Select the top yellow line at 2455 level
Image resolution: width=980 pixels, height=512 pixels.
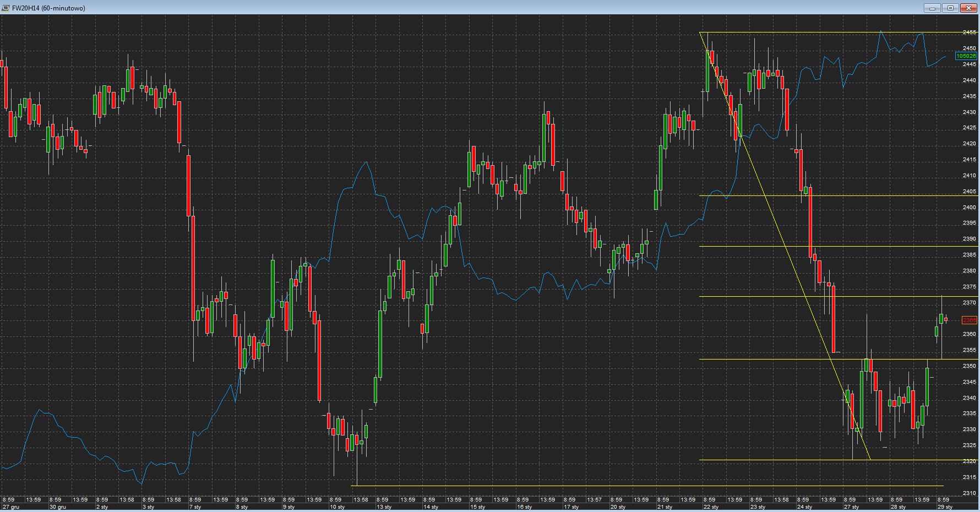[826, 32]
